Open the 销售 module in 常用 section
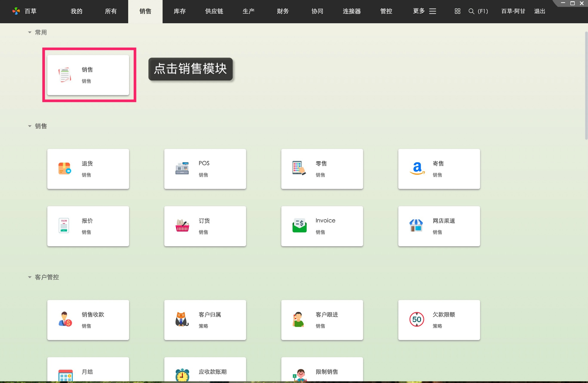Image resolution: width=588 pixels, height=383 pixels. tap(88, 75)
